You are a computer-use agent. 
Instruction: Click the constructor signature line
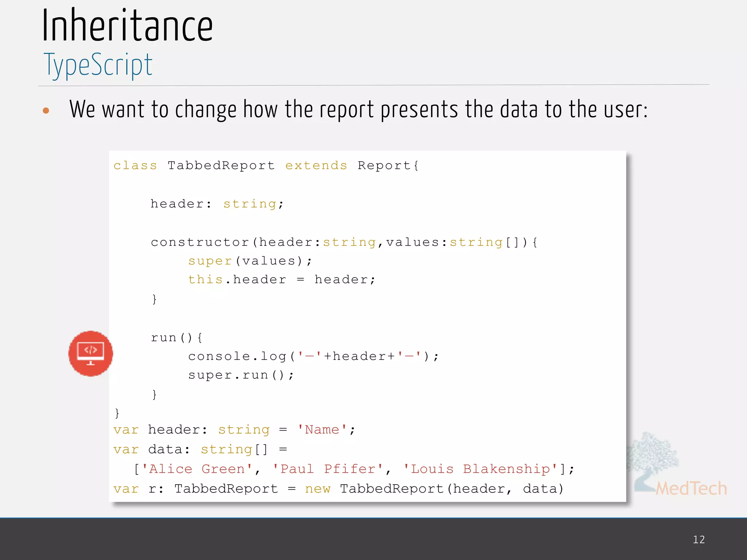pos(344,242)
